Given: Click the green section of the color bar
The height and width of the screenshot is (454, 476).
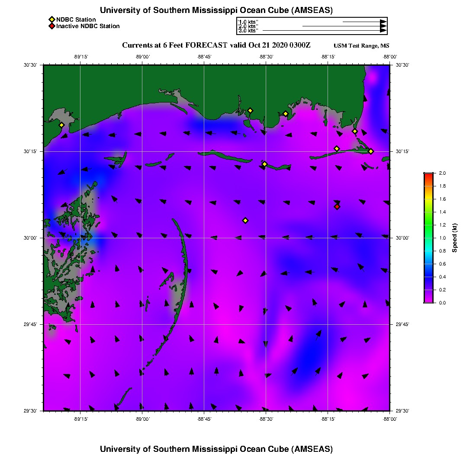Looking at the screenshot, I should click(x=428, y=218).
